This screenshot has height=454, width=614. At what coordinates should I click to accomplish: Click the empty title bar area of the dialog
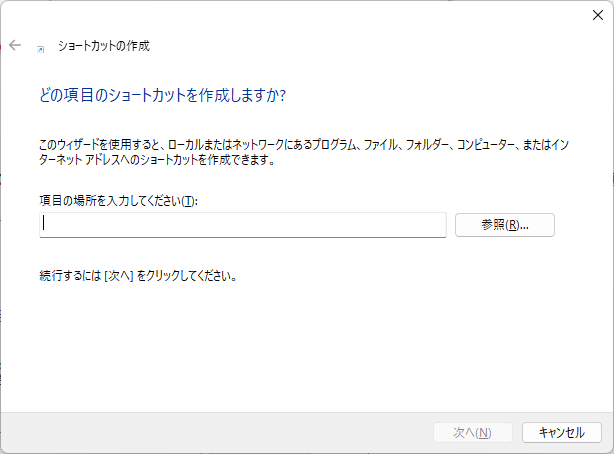(x=300, y=14)
